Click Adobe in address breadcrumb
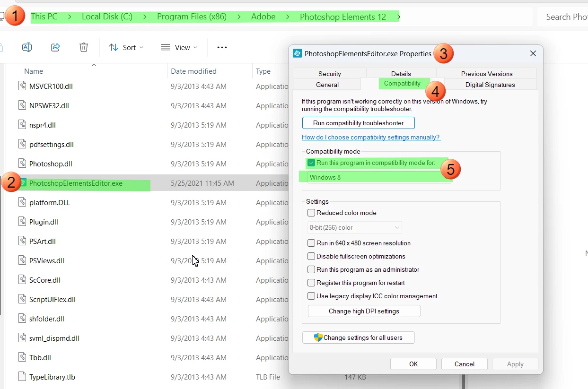The width and height of the screenshot is (588, 389). [x=263, y=17]
